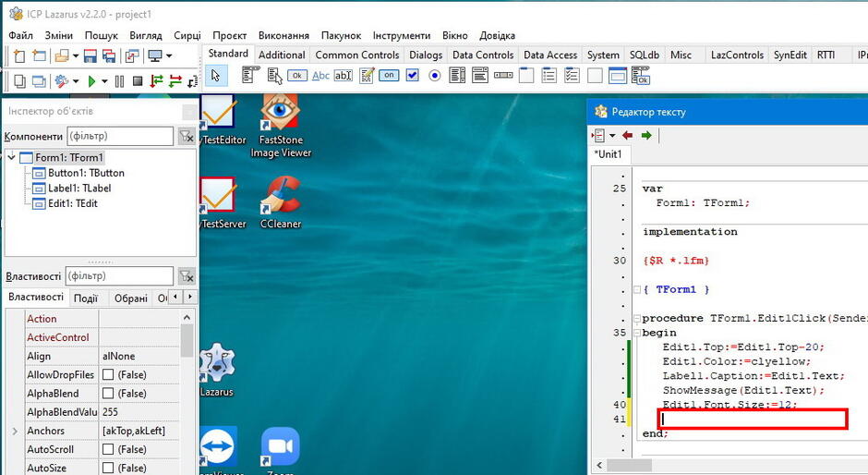868x475 pixels.
Task: Toggle the AllowDropFiles checkbox
Action: click(x=108, y=374)
